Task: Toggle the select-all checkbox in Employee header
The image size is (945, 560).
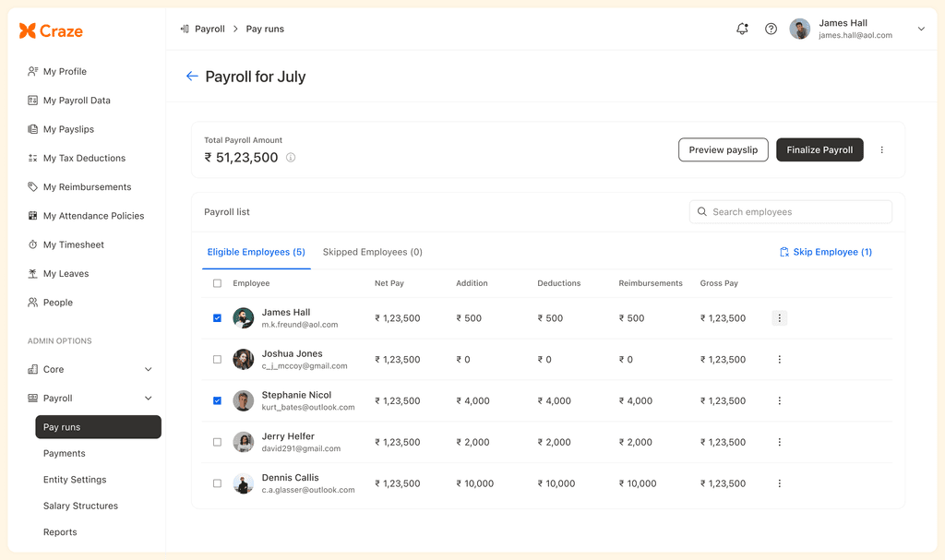Action: click(218, 283)
